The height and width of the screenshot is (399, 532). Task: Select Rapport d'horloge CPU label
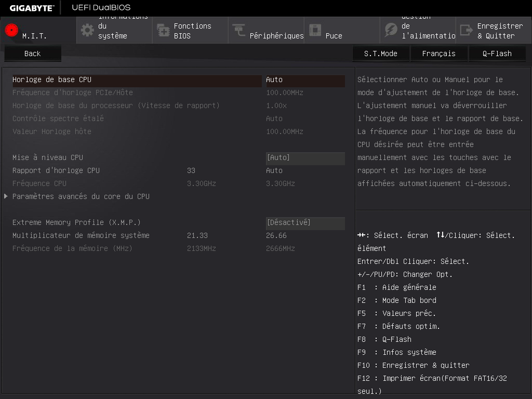(x=56, y=170)
